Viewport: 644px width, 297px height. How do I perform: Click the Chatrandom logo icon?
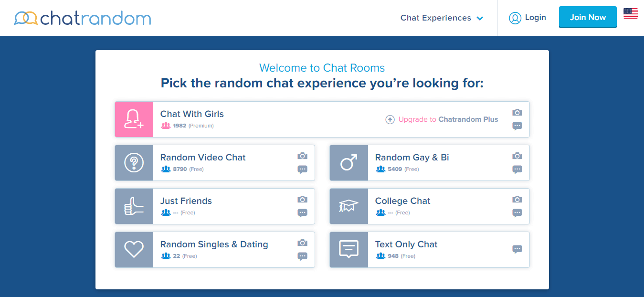coord(25,18)
